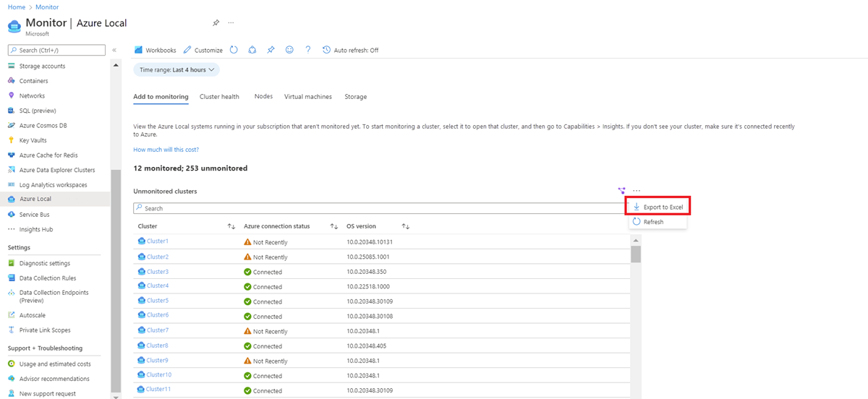Click the Cluster11 link
Screen dimensions: 868x399
pyautogui.click(x=159, y=390)
